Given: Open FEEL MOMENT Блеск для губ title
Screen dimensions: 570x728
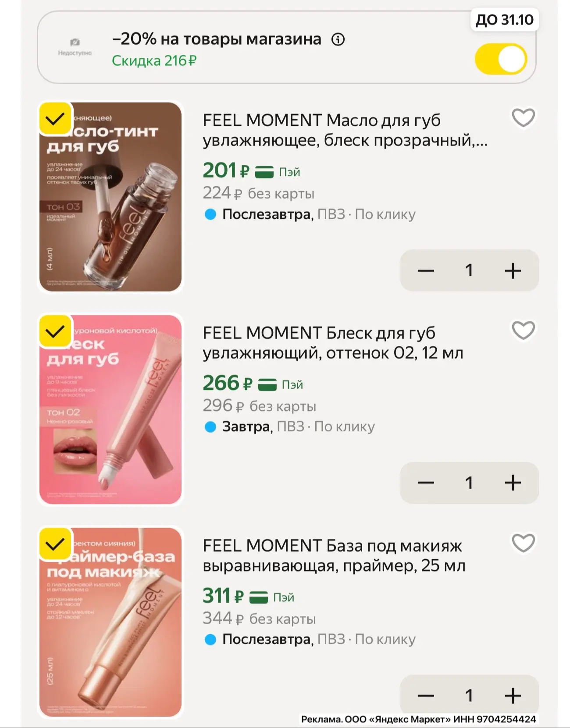Looking at the screenshot, I should point(333,343).
